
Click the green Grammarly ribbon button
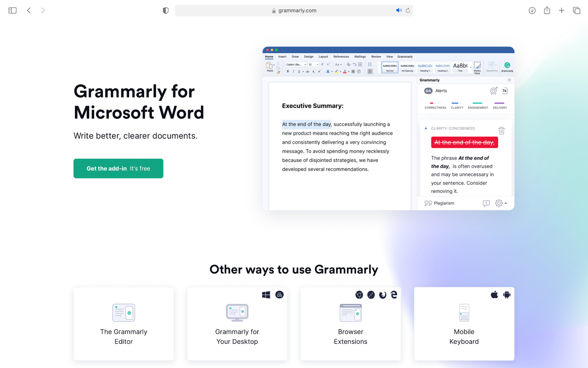pos(507,67)
